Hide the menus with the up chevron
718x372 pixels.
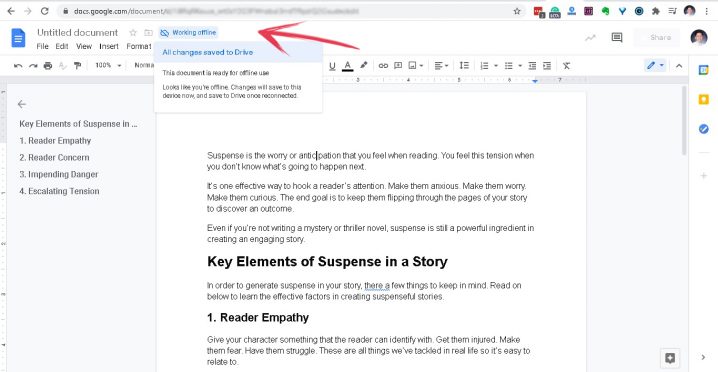679,66
